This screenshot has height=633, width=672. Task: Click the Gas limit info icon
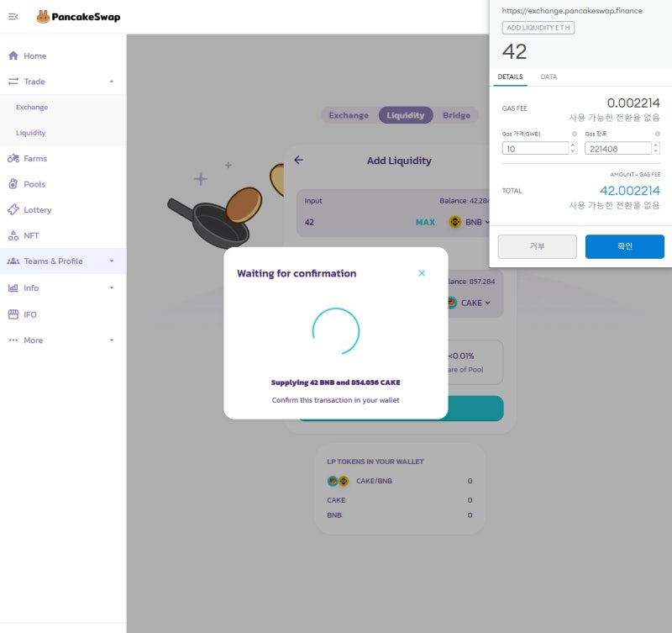[657, 134]
